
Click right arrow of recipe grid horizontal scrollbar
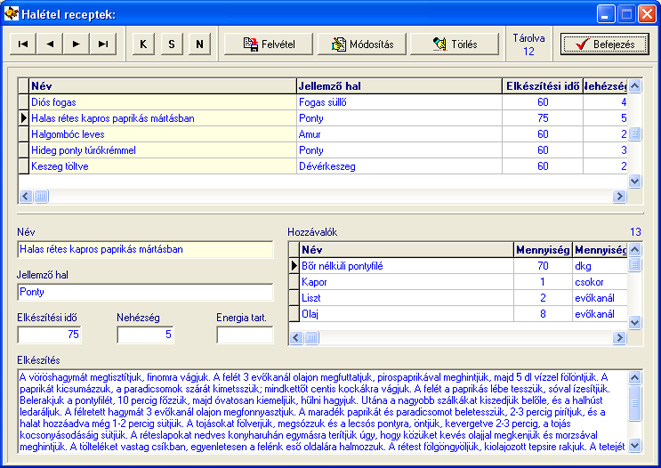pyautogui.click(x=620, y=196)
